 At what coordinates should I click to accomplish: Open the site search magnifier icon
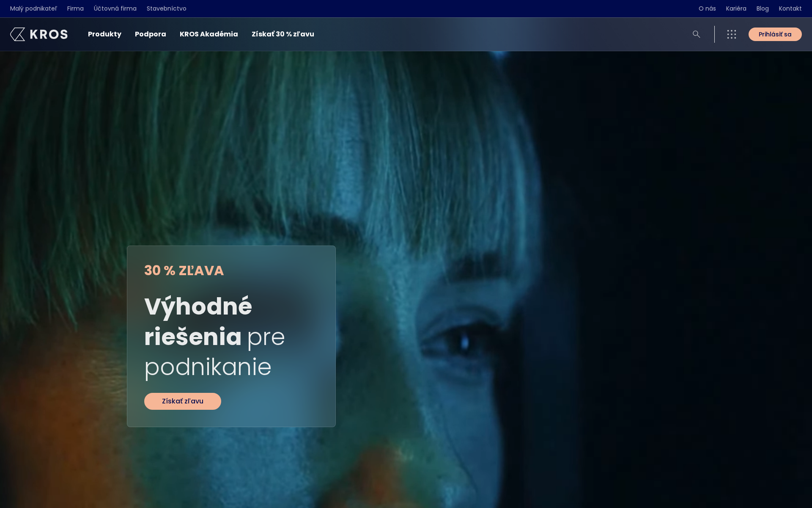point(696,34)
